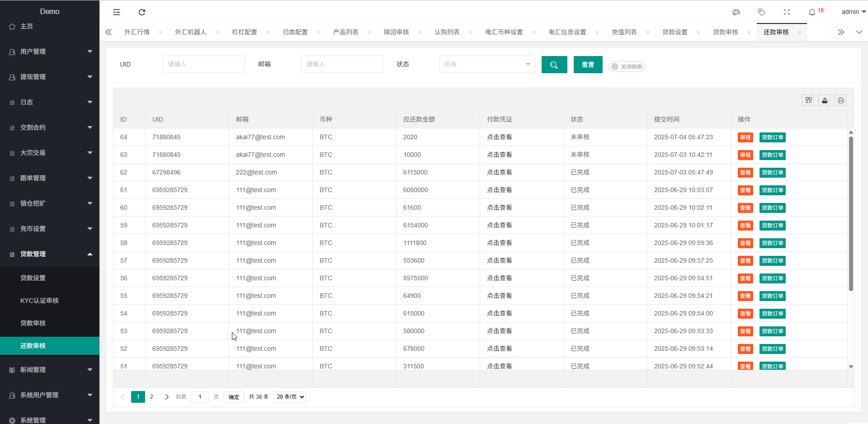
Task: Export table data using the export icon
Action: pyautogui.click(x=825, y=100)
